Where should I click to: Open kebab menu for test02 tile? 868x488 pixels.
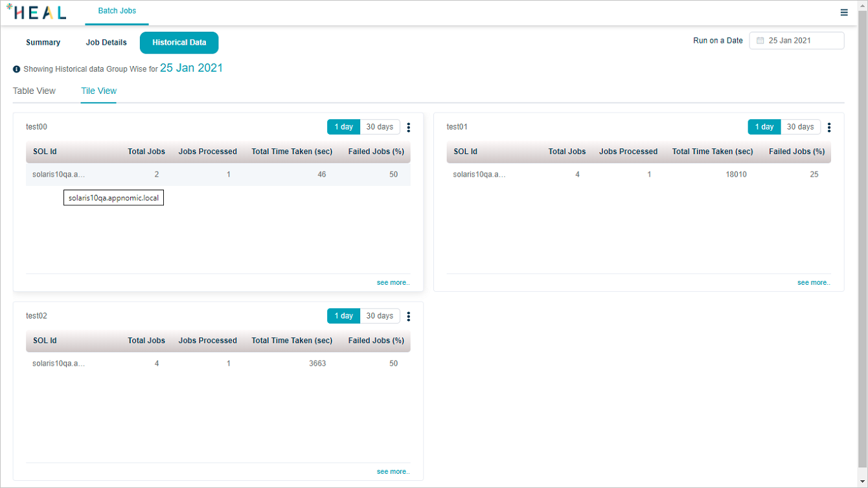(x=409, y=316)
